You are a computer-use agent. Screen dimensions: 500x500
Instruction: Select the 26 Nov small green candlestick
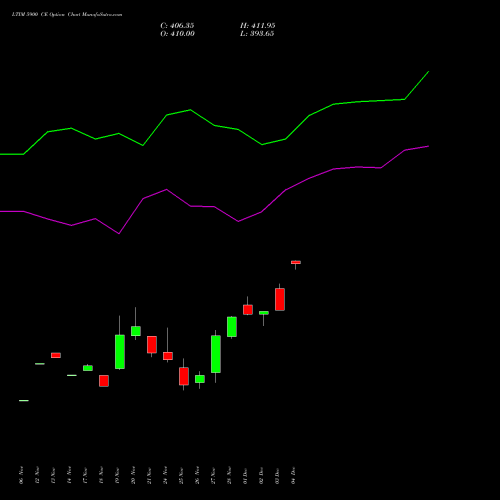(200, 379)
